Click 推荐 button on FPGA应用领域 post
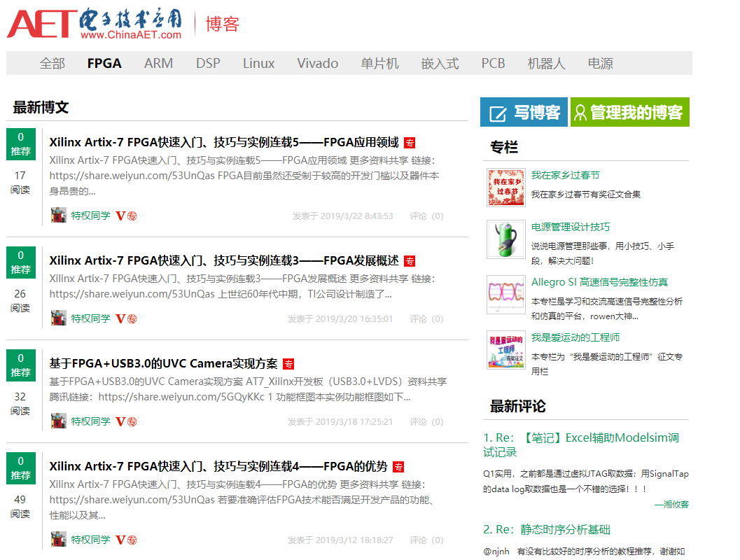The width and height of the screenshot is (740, 560). [x=21, y=144]
